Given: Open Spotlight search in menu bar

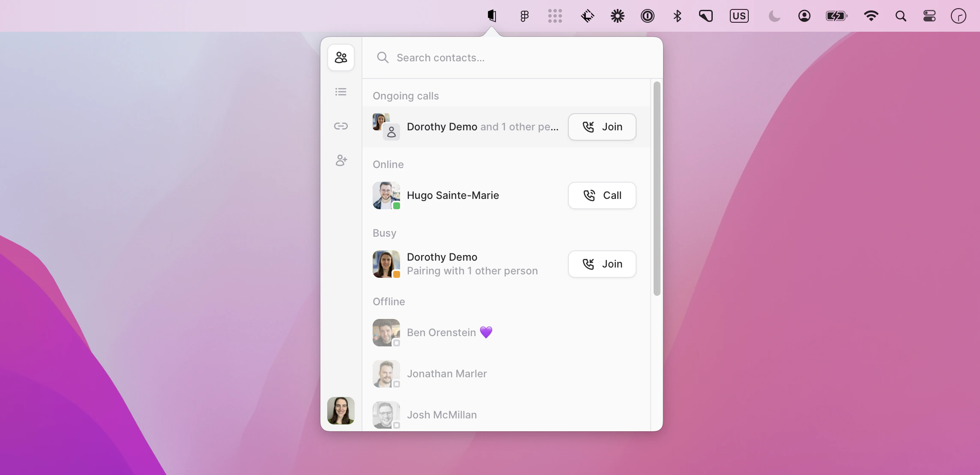Looking at the screenshot, I should pyautogui.click(x=901, y=16).
